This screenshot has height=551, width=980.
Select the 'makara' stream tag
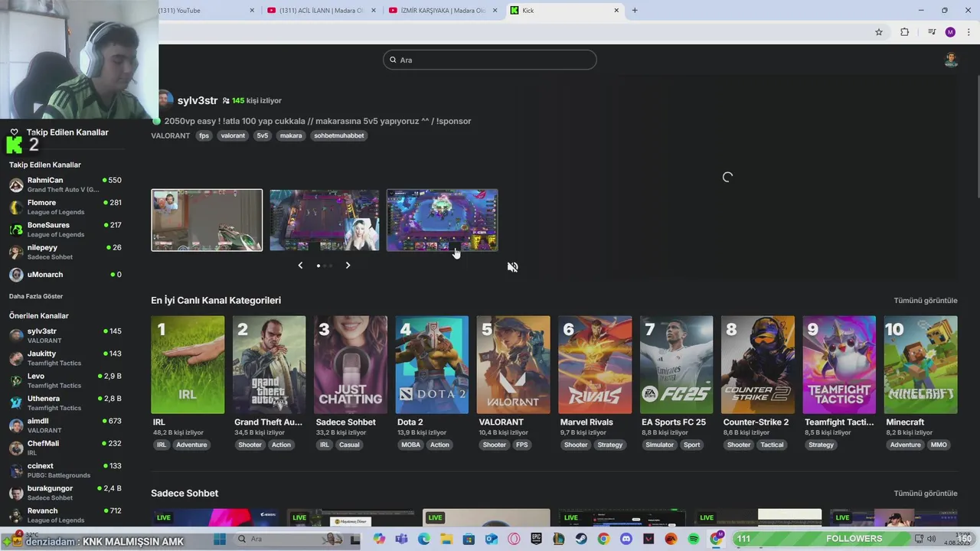click(x=291, y=135)
